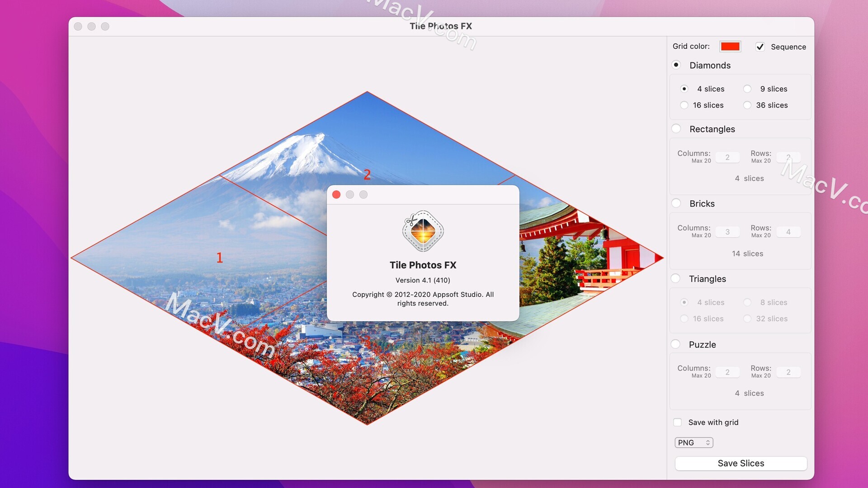Click the Rectangles Columns field

click(727, 157)
